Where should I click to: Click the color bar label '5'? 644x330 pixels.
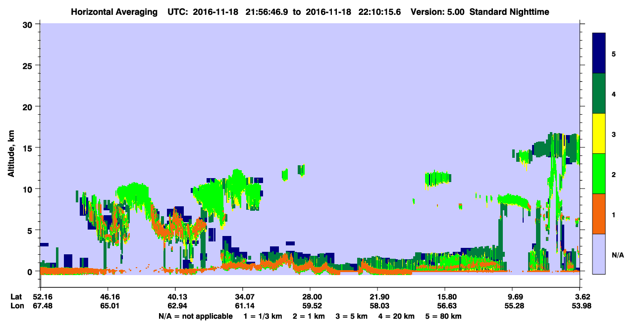[x=614, y=53]
